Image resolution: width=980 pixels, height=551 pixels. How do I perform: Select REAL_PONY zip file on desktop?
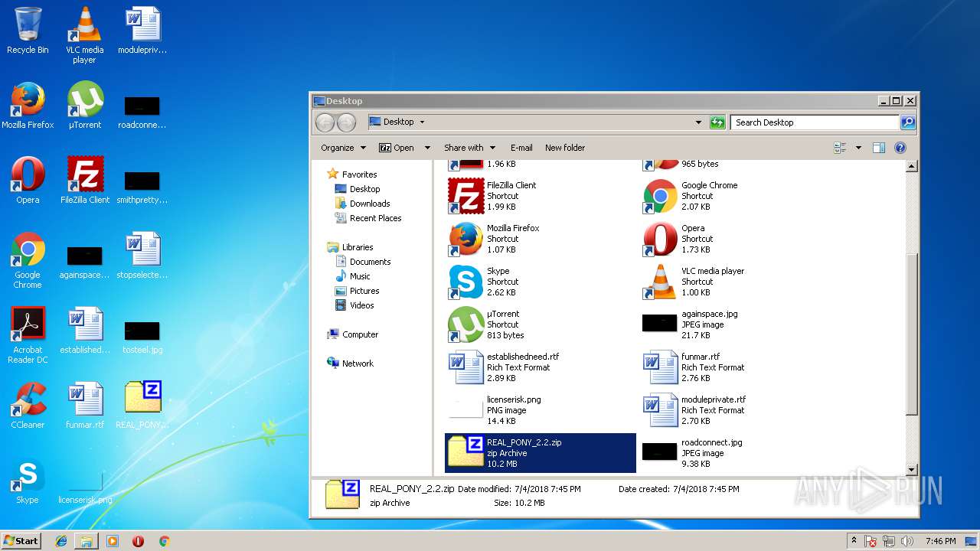pos(142,406)
